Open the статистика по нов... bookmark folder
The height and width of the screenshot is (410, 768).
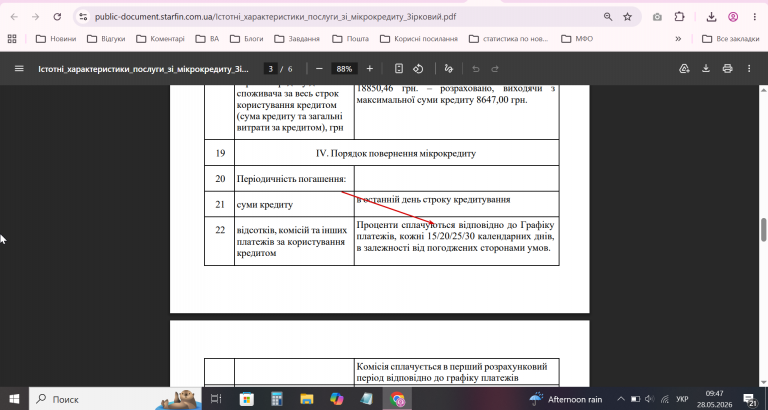pos(508,38)
